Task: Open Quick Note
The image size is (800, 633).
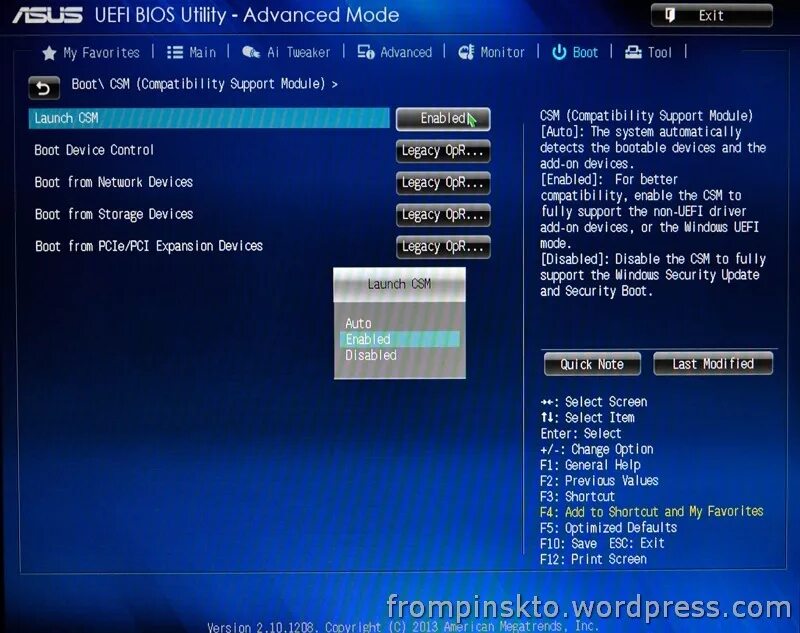Action: tap(592, 364)
